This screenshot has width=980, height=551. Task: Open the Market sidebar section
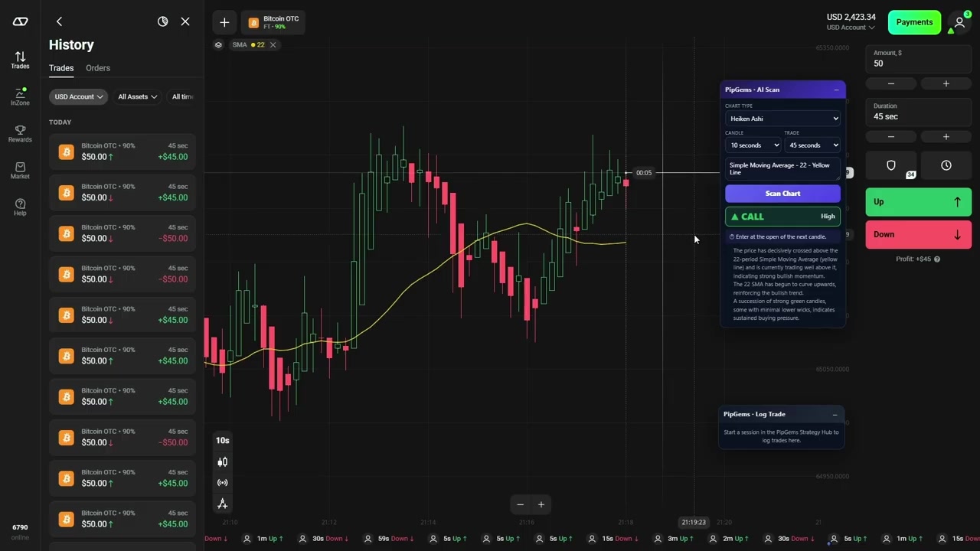point(20,170)
